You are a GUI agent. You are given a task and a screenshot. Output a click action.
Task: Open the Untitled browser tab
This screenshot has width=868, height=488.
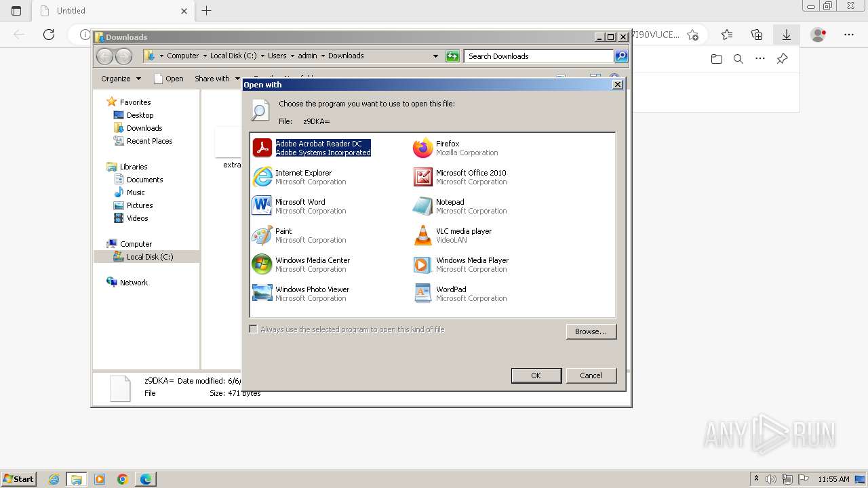113,11
